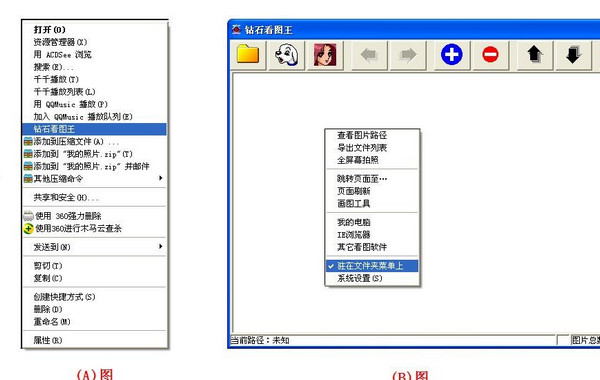Toggle the checked 驻在文件夹菜单上 option
This screenshot has width=600, height=380.
click(372, 266)
